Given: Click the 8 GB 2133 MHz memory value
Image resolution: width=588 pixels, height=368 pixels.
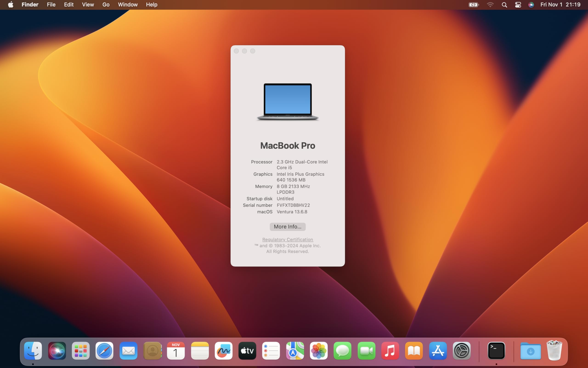Looking at the screenshot, I should click(293, 189).
